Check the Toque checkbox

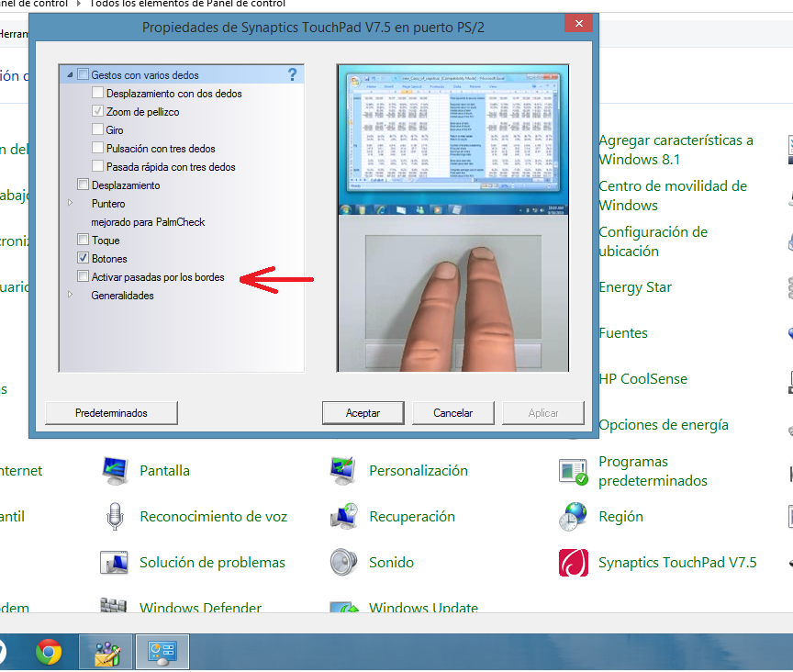[83, 240]
